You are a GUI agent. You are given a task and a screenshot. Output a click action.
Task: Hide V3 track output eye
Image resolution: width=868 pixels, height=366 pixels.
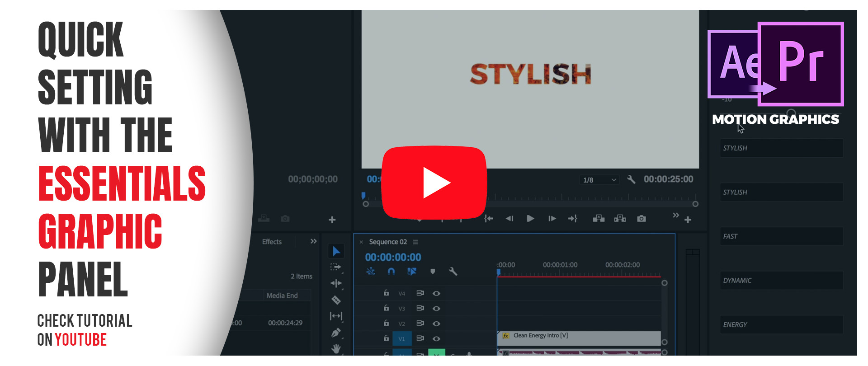[x=436, y=308]
